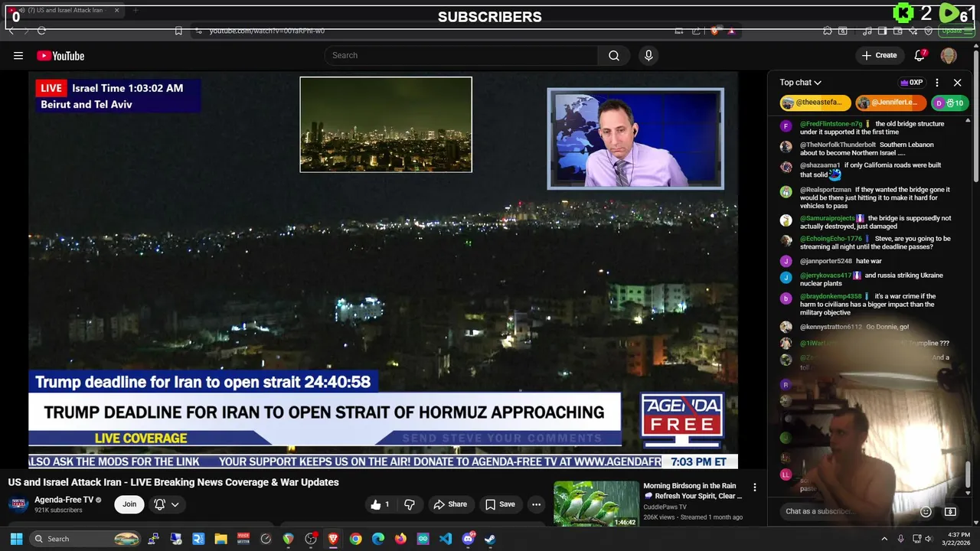Bookmark this page in the address bar
980x551 pixels.
pos(178,31)
